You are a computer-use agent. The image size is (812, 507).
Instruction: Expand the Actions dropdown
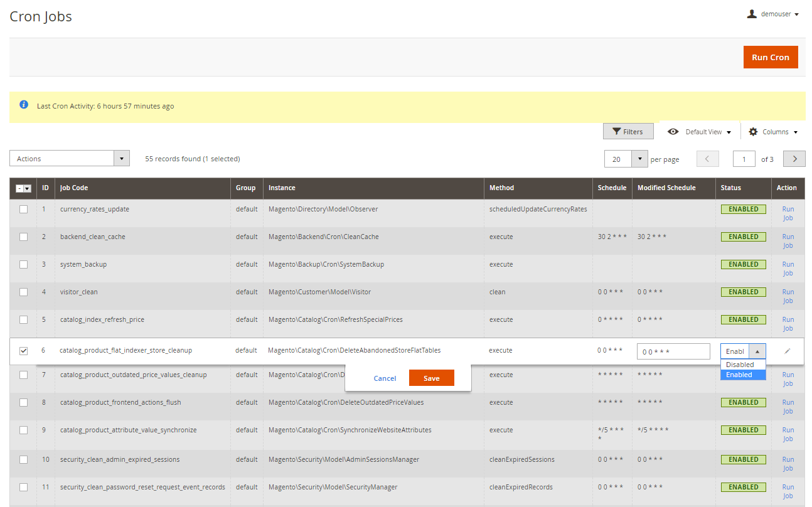tap(70, 159)
